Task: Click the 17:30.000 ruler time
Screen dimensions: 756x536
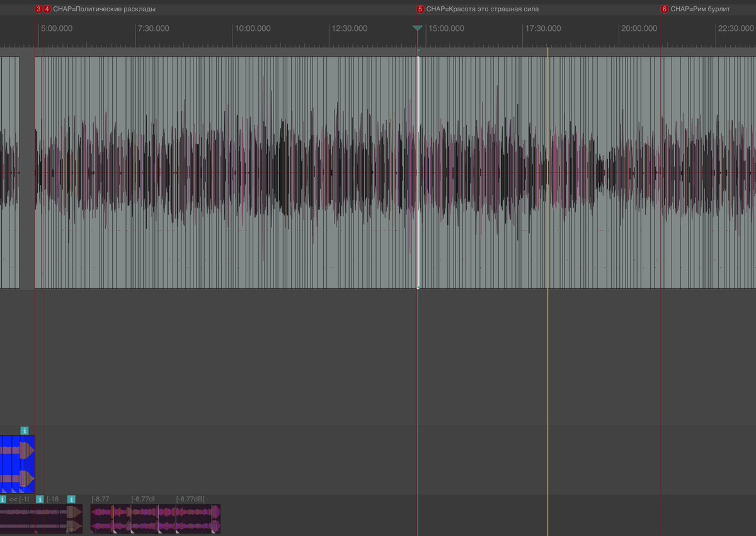Action: (543, 29)
